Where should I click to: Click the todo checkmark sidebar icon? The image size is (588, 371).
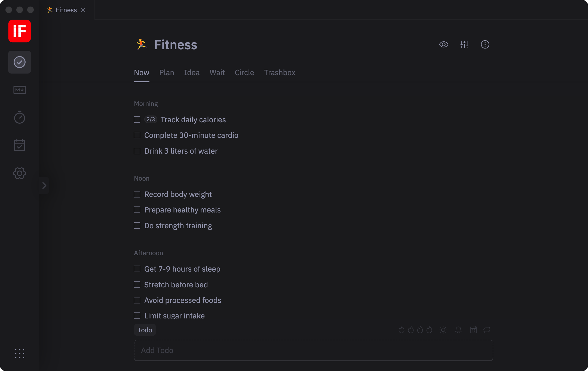(20, 62)
